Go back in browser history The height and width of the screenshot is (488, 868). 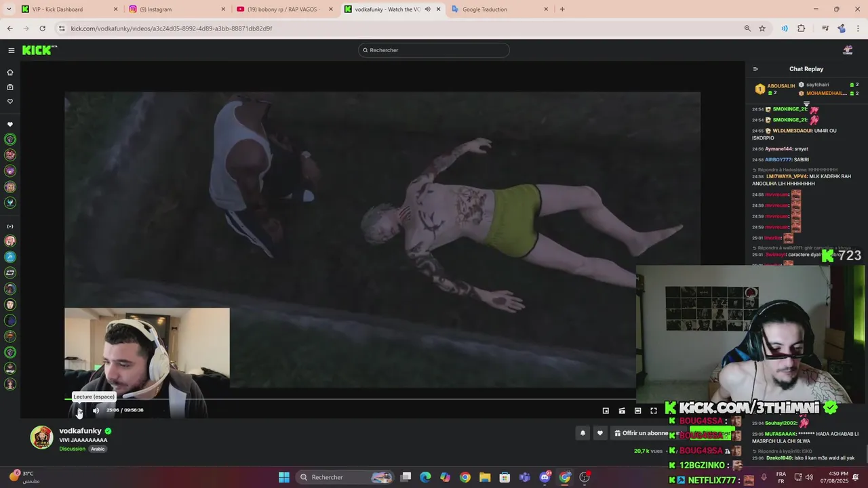tap(9, 28)
